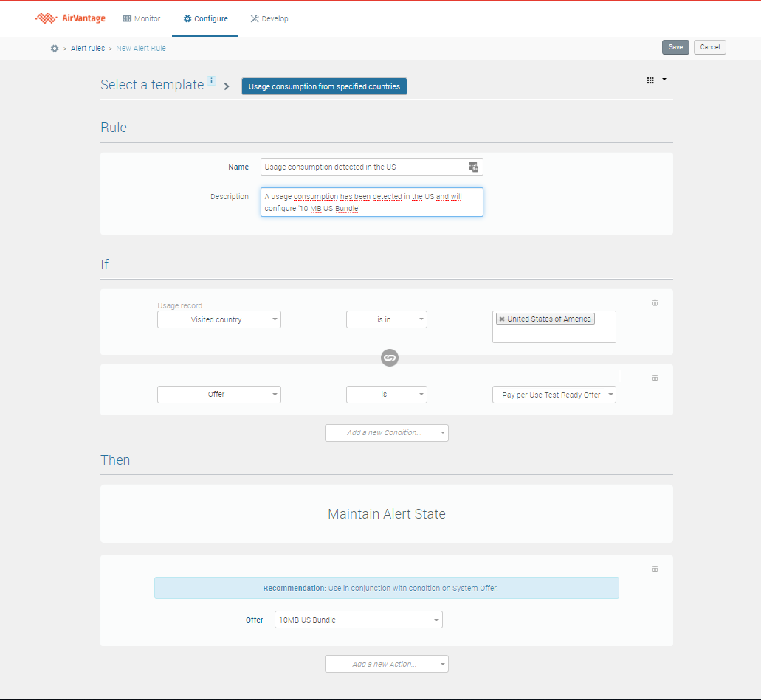This screenshot has height=700, width=761.
Task: Open the Visited country dropdown
Action: [x=219, y=319]
